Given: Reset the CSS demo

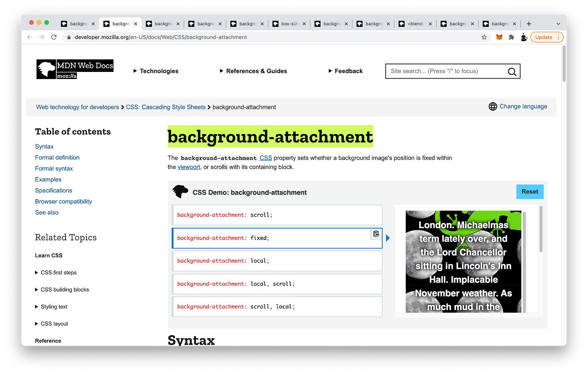Looking at the screenshot, I should pyautogui.click(x=530, y=192).
